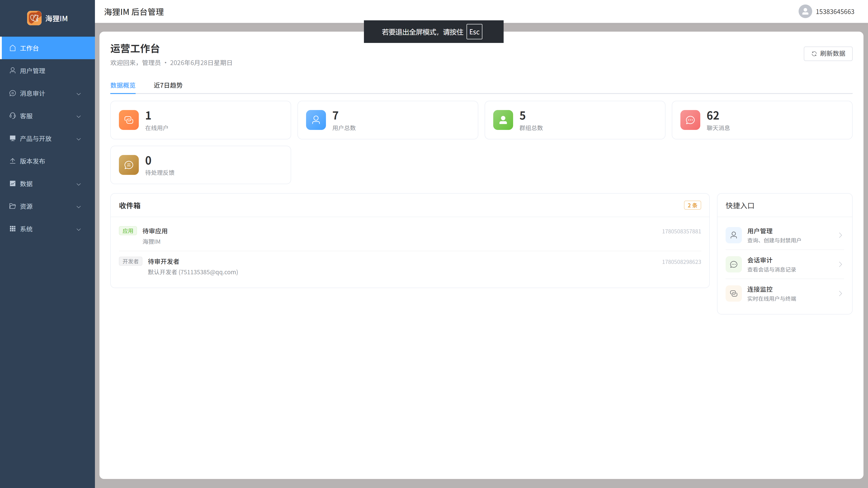Click the 客服 sidebar label
The image size is (868, 488).
(26, 116)
